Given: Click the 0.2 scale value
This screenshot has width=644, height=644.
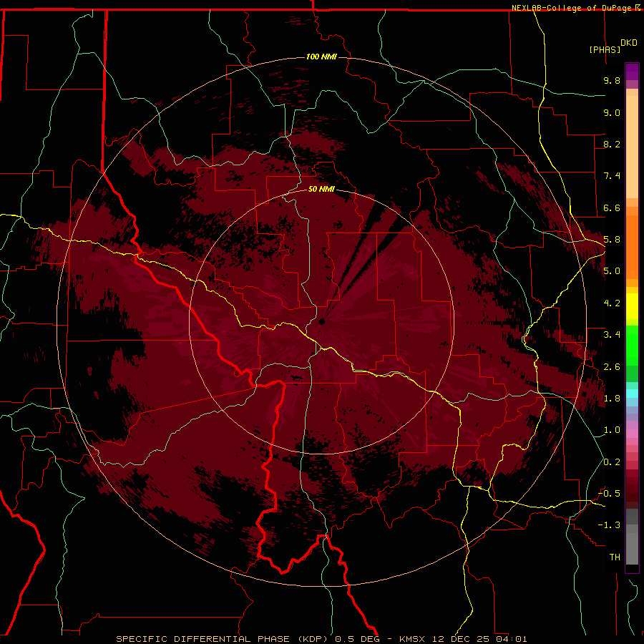Looking at the screenshot, I should click(612, 462).
